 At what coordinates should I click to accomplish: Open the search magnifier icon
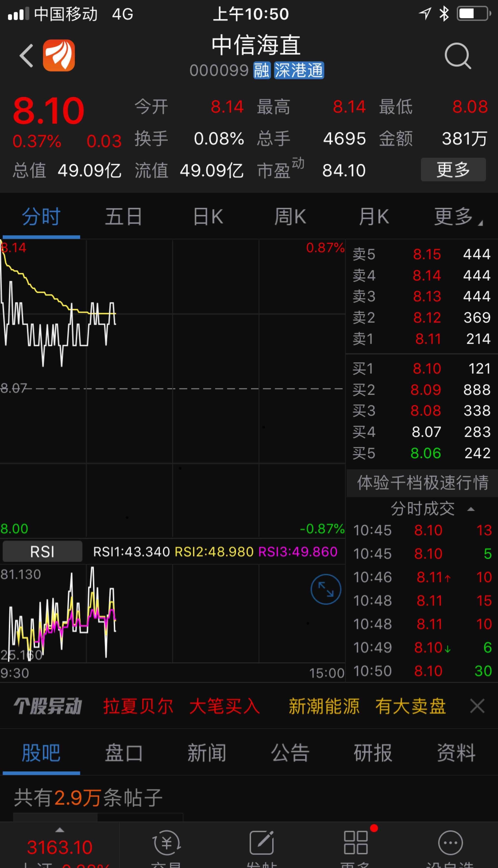coord(458,56)
